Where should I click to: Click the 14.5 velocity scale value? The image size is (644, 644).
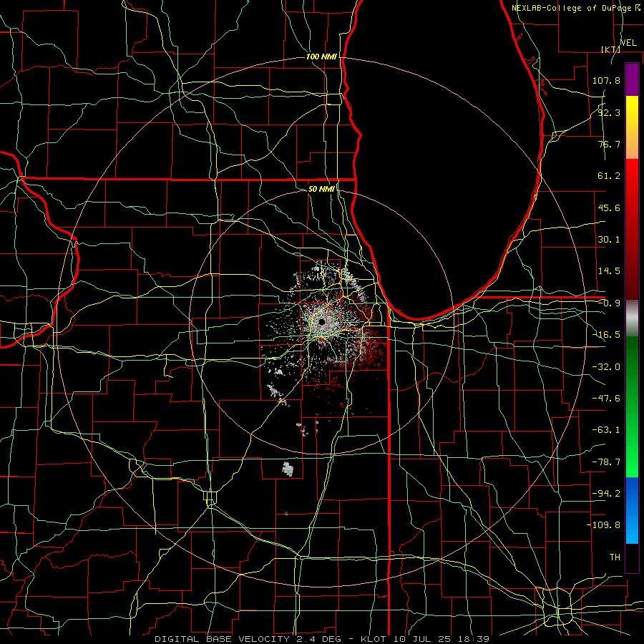coord(609,271)
